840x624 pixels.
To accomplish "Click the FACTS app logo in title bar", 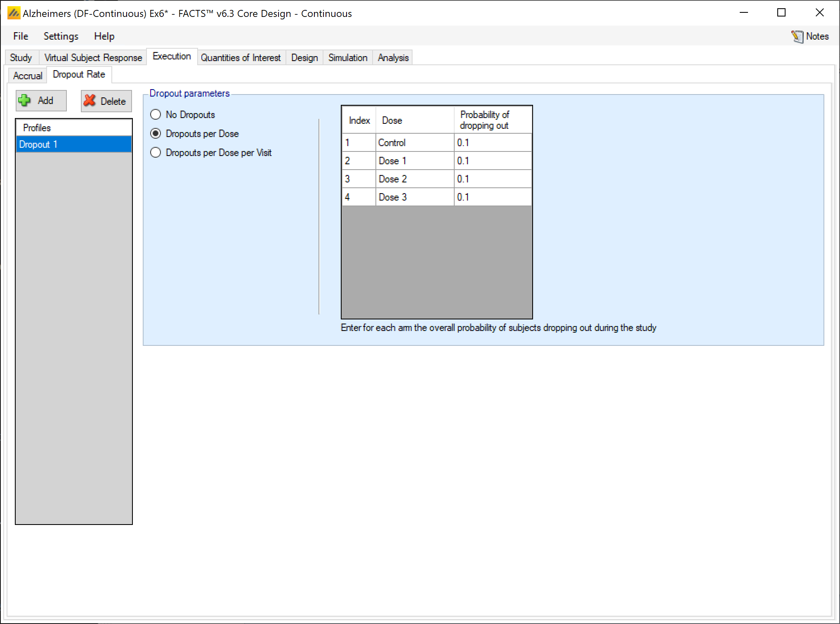I will point(14,13).
